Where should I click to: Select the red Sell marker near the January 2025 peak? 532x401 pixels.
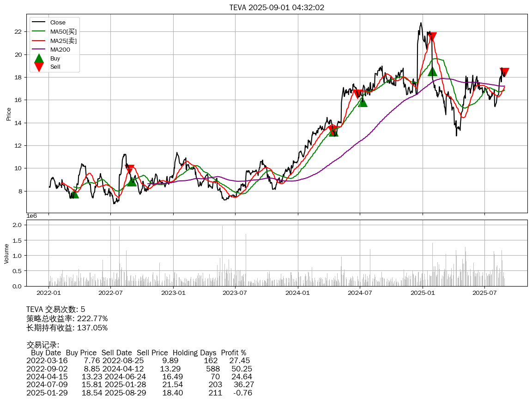[x=432, y=37]
